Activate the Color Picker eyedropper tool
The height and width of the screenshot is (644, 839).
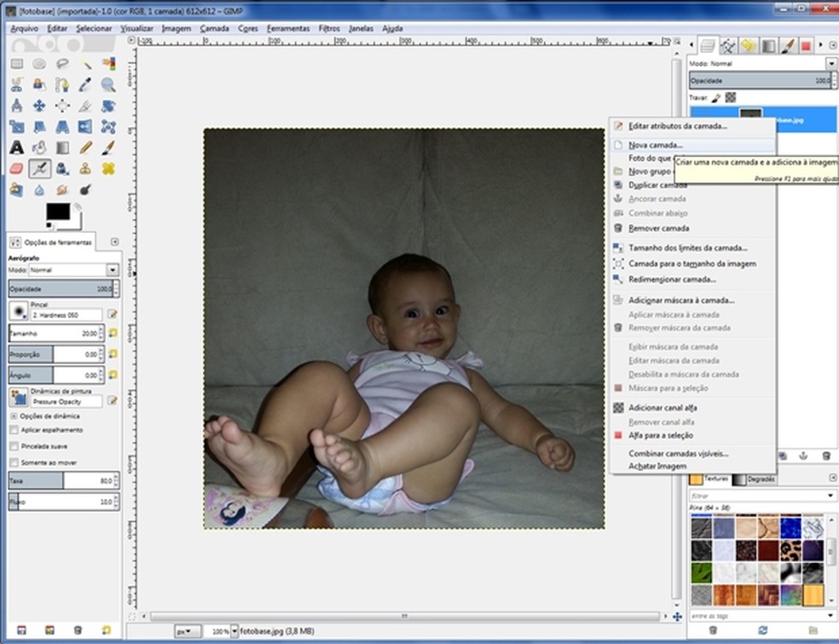(x=85, y=84)
